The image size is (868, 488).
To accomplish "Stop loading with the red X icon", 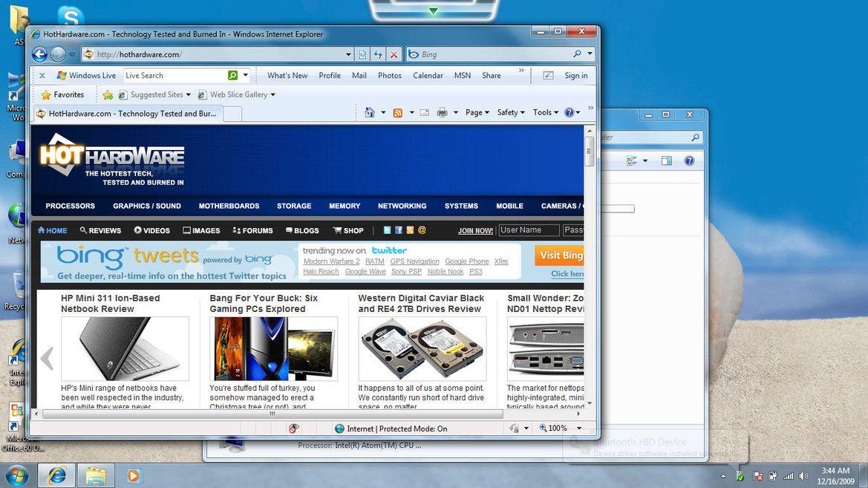I will pyautogui.click(x=394, y=54).
